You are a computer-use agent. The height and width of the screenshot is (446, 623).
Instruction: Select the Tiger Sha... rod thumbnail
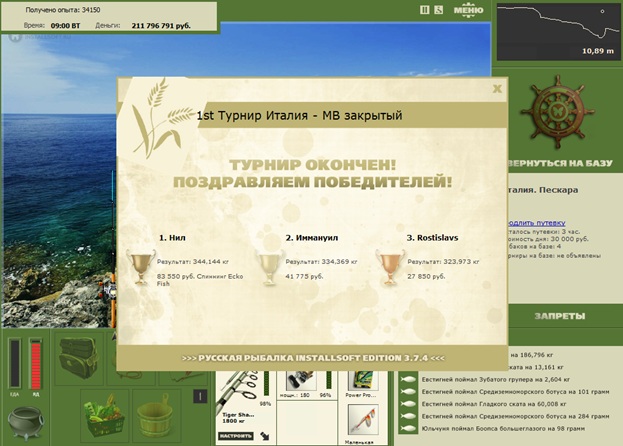237,391
